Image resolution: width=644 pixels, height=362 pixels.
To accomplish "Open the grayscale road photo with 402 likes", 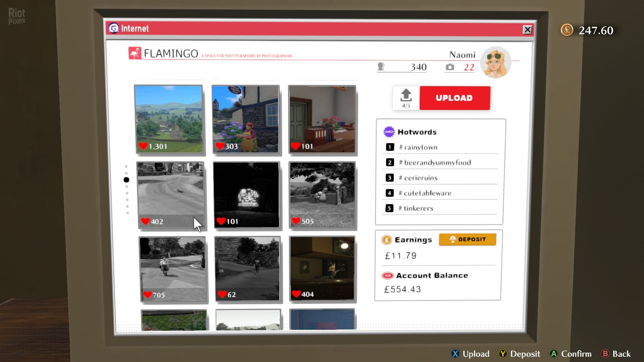I will tap(171, 195).
